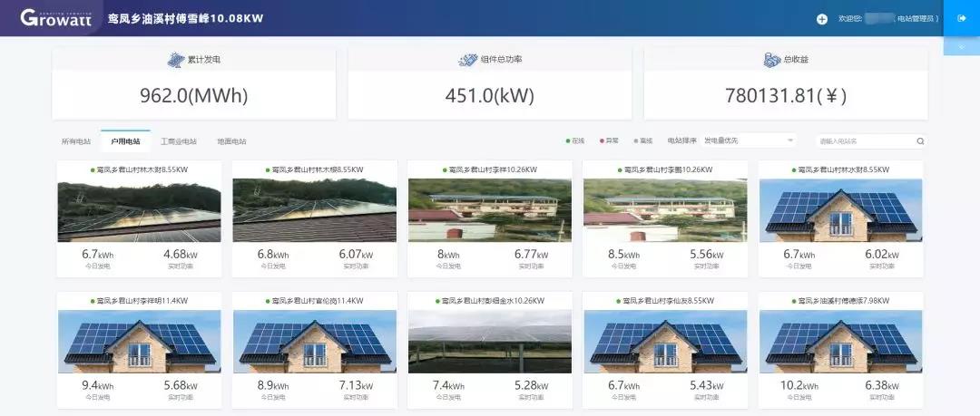Click thumbnail of 鸾凤乡君山村林木财8.55KW station
The width and height of the screenshot is (980, 416).
[x=139, y=208]
